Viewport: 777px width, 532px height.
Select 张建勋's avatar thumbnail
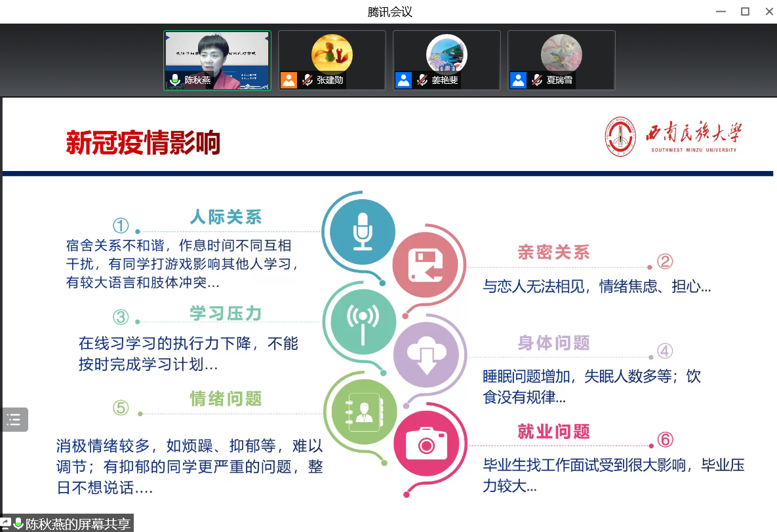click(332, 54)
